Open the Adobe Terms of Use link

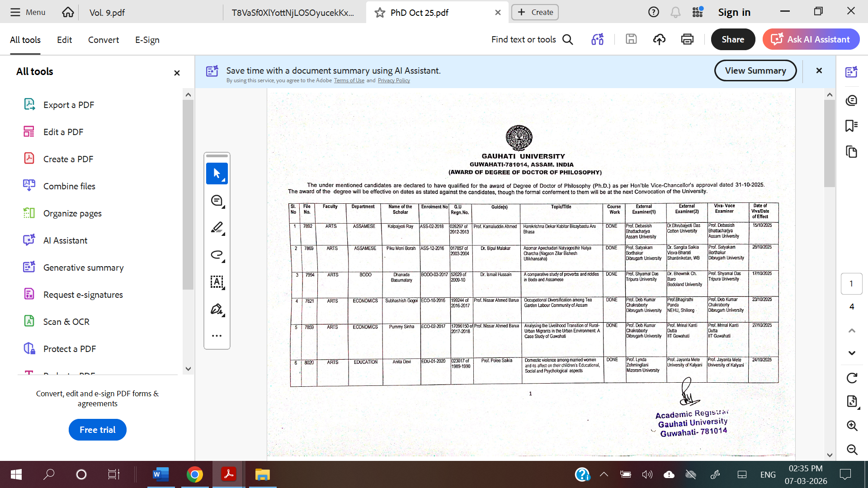[349, 80]
